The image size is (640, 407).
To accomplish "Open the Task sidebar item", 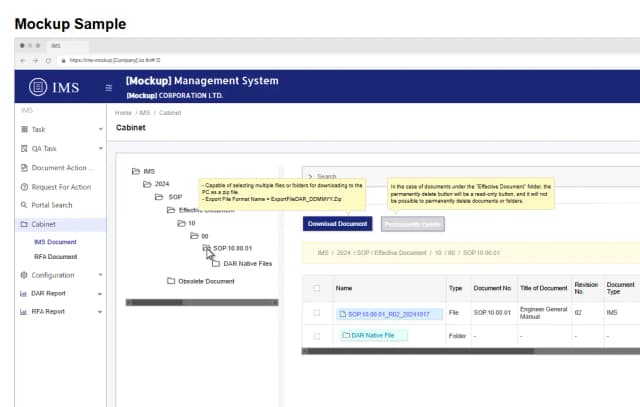I will 38,129.
